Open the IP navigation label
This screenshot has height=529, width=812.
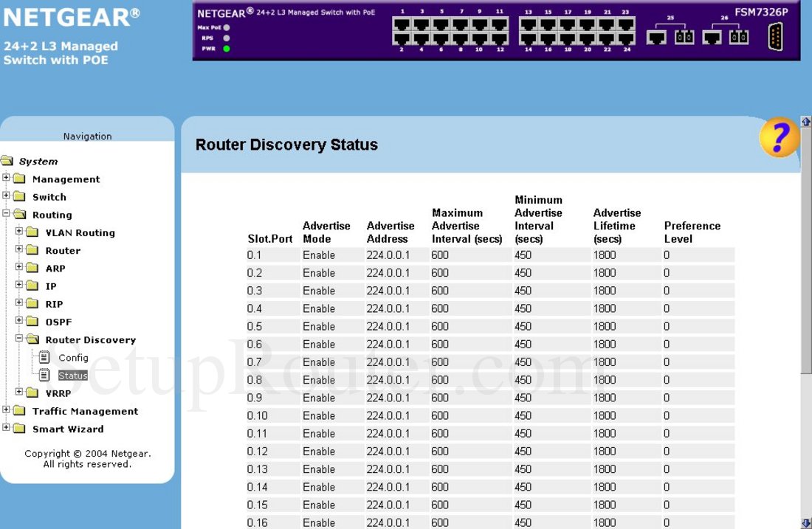pos(51,286)
